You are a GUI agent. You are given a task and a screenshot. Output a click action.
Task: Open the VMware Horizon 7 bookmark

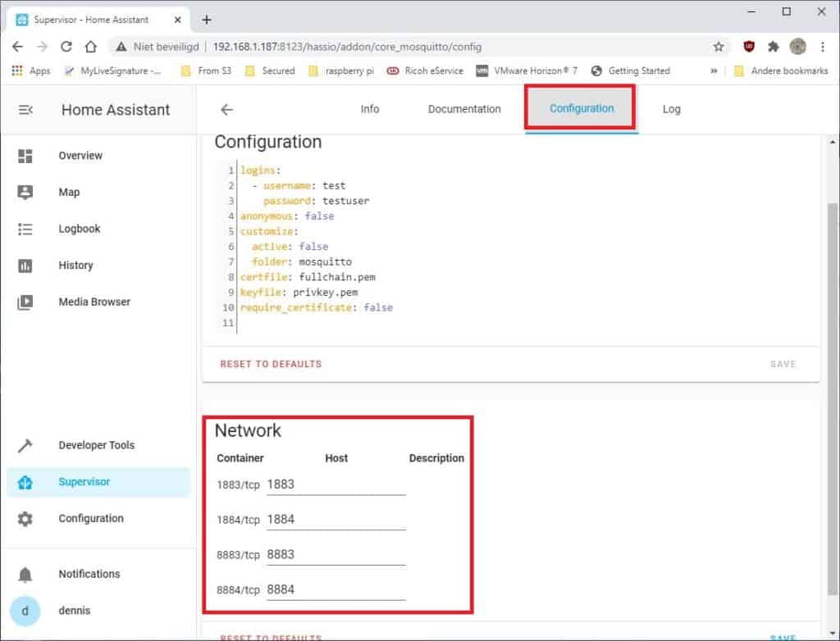tap(527, 70)
